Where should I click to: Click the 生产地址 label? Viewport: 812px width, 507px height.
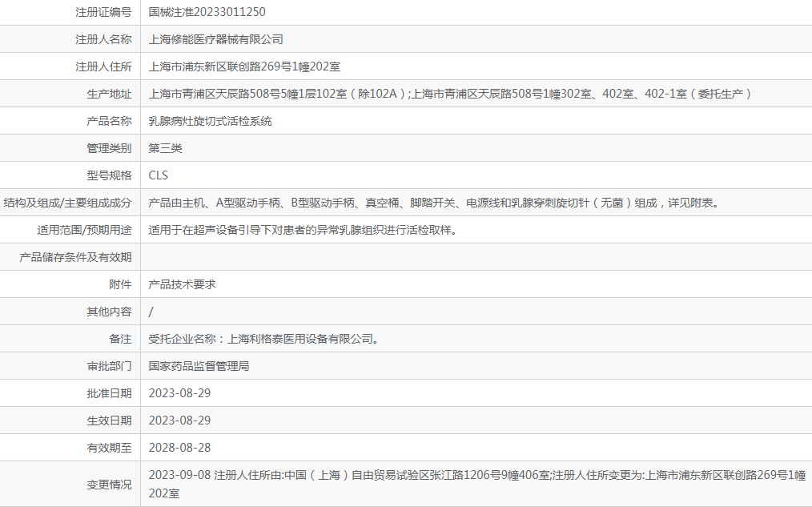109,94
